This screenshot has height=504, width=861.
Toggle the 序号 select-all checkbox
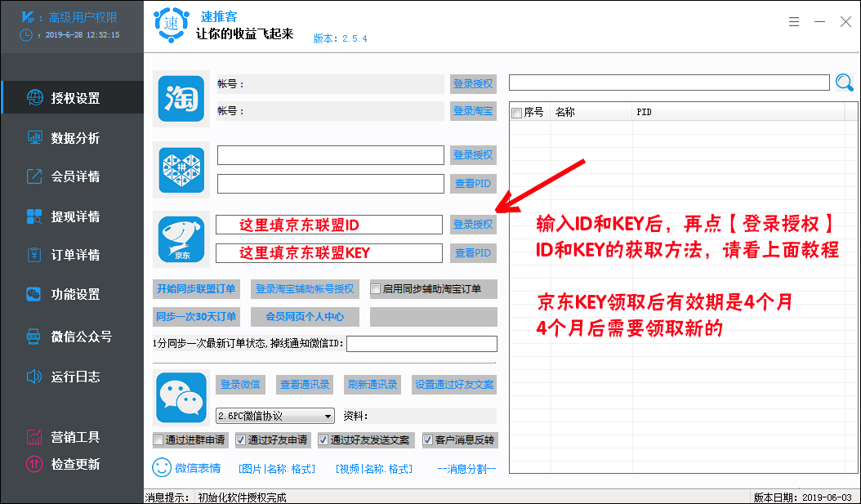coord(516,113)
